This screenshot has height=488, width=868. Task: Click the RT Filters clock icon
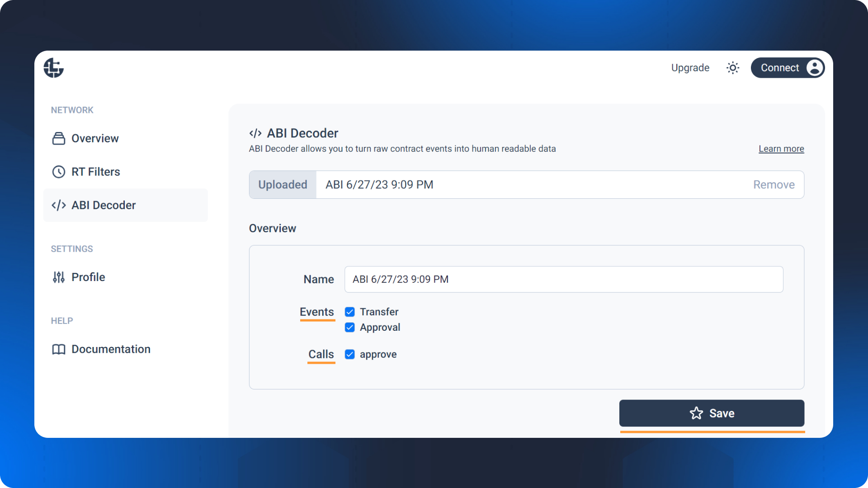(59, 172)
